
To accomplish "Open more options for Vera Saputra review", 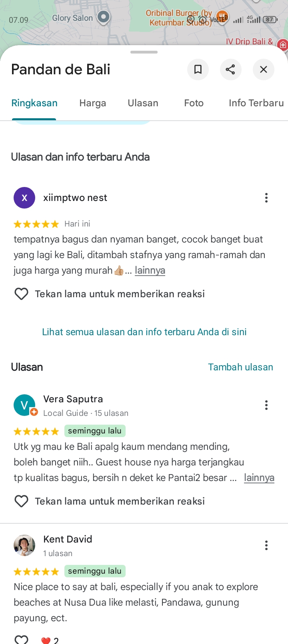I will pyautogui.click(x=266, y=405).
